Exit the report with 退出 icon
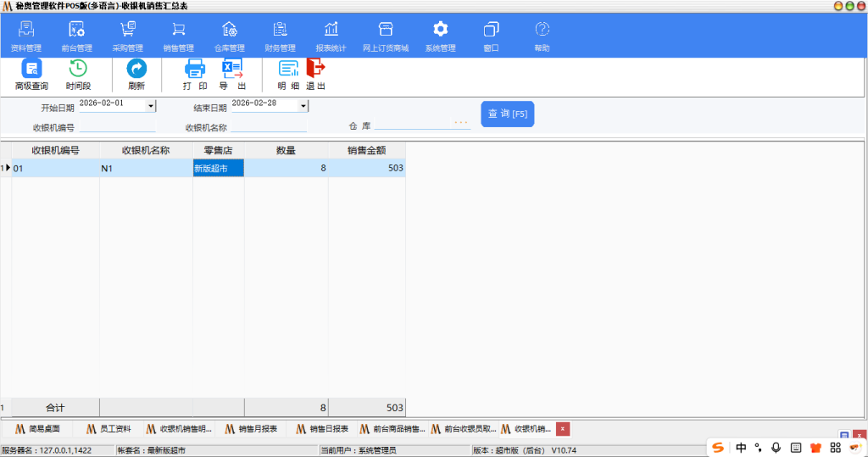Image resolution: width=868 pixels, height=457 pixels. coord(315,75)
